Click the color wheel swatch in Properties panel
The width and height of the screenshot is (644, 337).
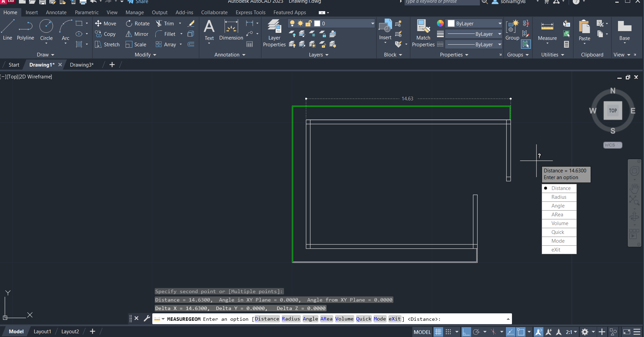pyautogui.click(x=440, y=23)
